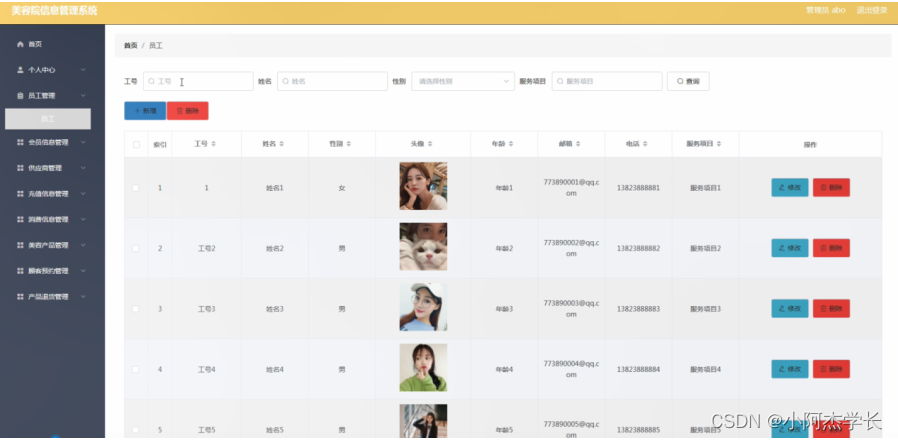The width and height of the screenshot is (898, 440).
Task: Click the 年龄4 cell
Action: point(504,370)
